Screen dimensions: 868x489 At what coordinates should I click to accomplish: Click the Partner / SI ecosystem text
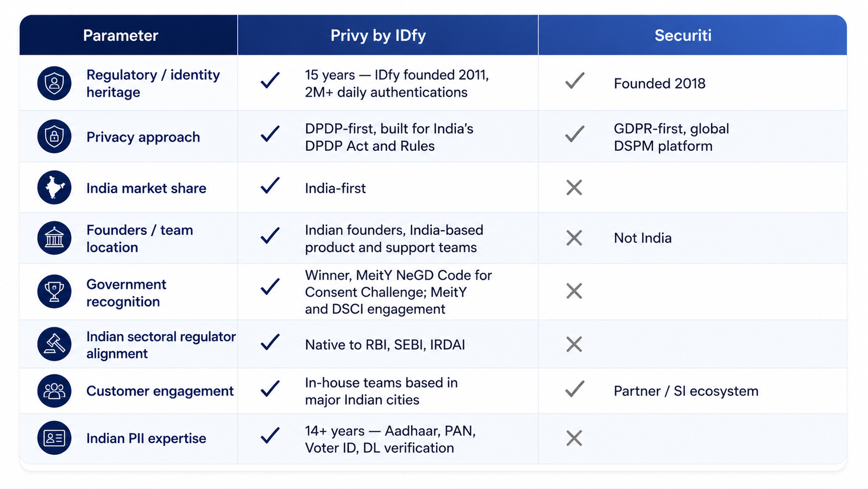tap(686, 391)
